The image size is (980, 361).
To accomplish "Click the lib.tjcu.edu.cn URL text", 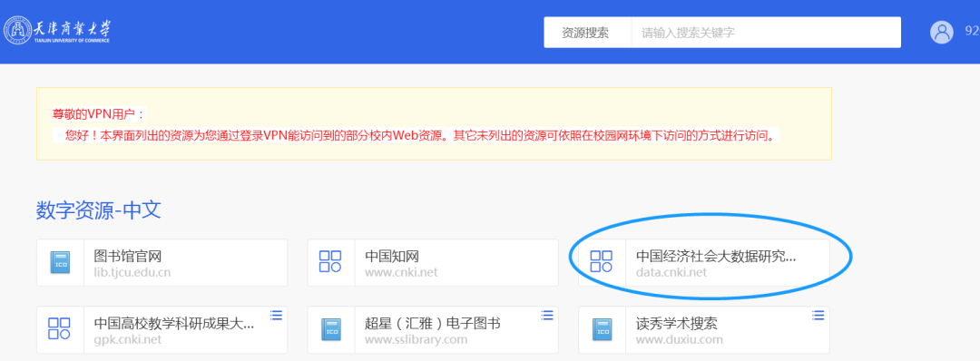I will pyautogui.click(x=132, y=272).
